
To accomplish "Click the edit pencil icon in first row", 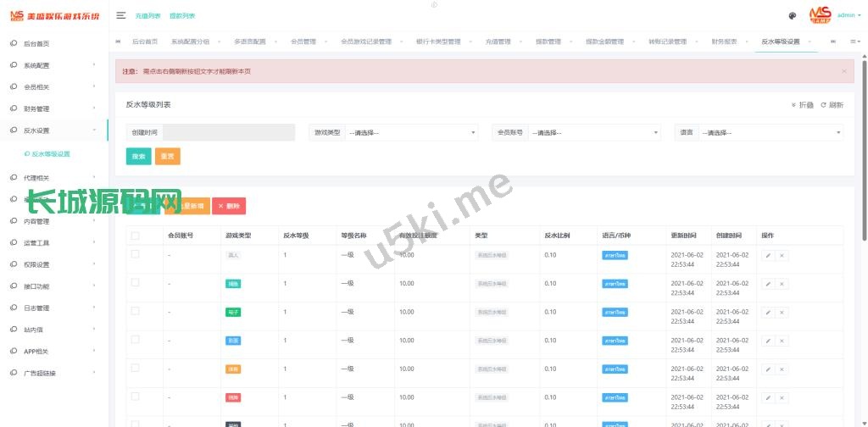I will tap(768, 255).
